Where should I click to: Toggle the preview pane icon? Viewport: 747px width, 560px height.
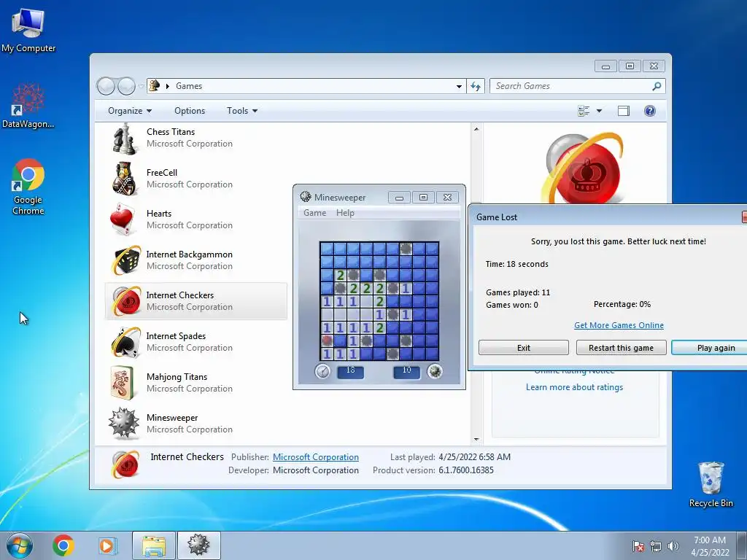624,111
